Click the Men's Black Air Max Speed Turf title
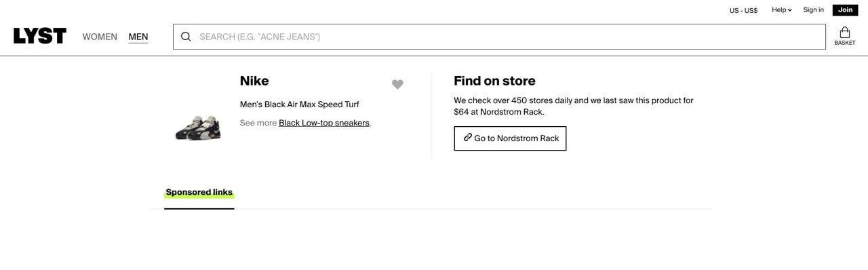 pos(300,104)
